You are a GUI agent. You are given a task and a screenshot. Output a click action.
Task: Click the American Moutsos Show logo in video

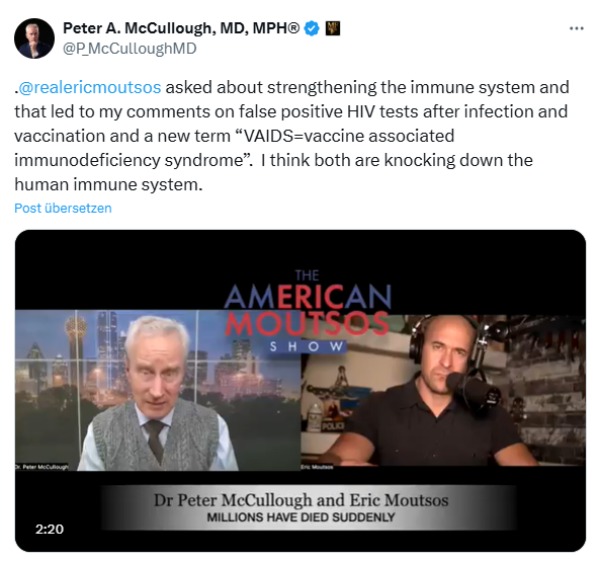coord(307,311)
